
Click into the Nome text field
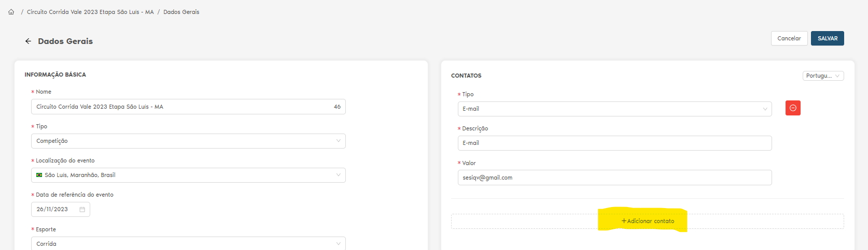(181, 107)
